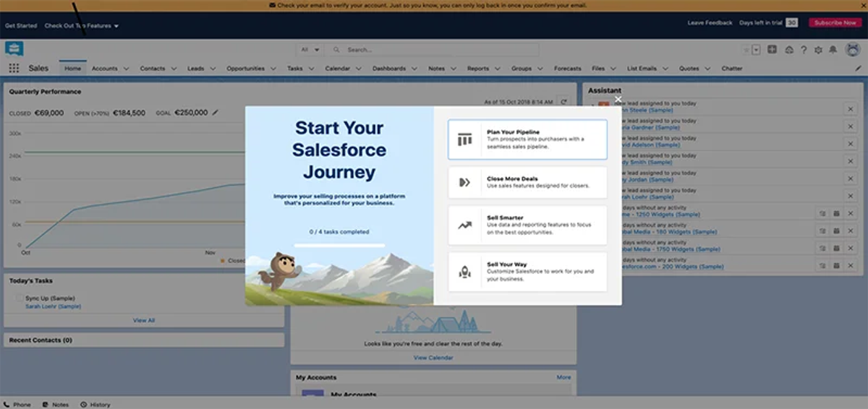Create an event for 1250 Widgets opportunity
This screenshot has width=868, height=409.
pyautogui.click(x=836, y=213)
